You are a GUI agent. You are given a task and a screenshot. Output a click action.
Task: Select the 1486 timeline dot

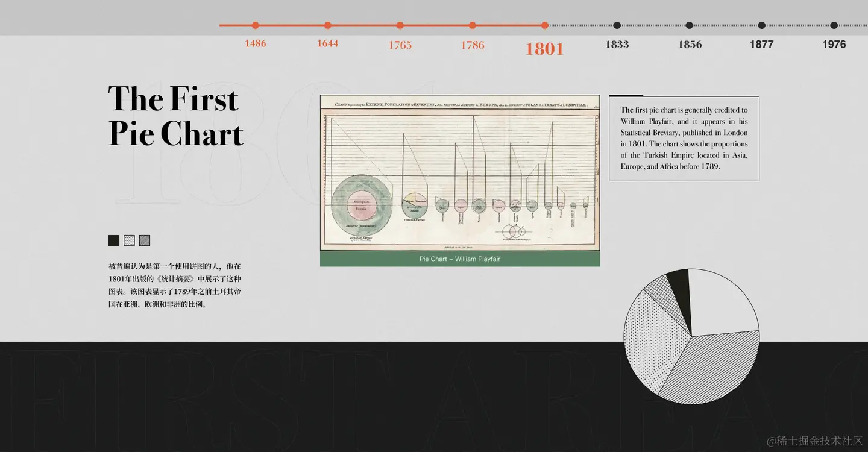(x=256, y=25)
